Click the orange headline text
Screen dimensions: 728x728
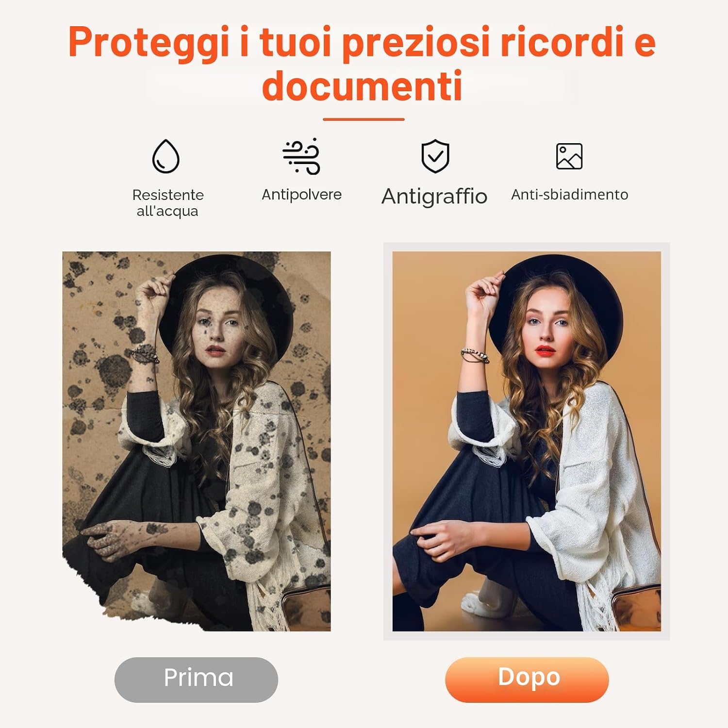pos(362,63)
